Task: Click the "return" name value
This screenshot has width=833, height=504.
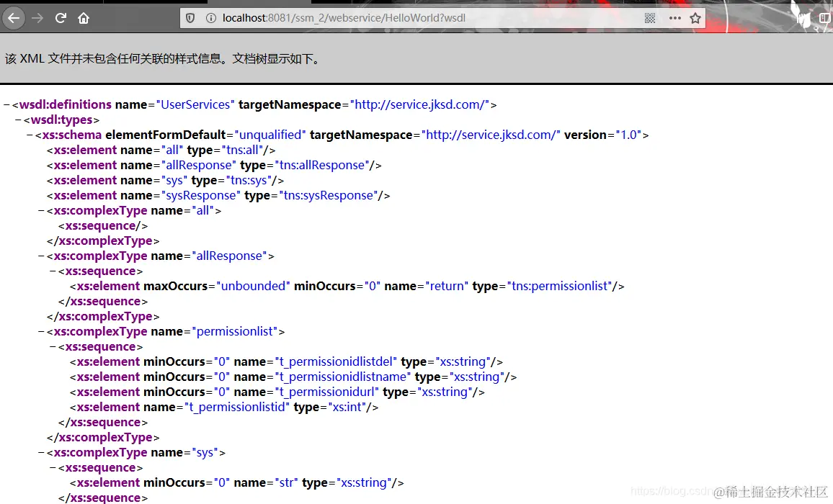Action: [x=447, y=287]
